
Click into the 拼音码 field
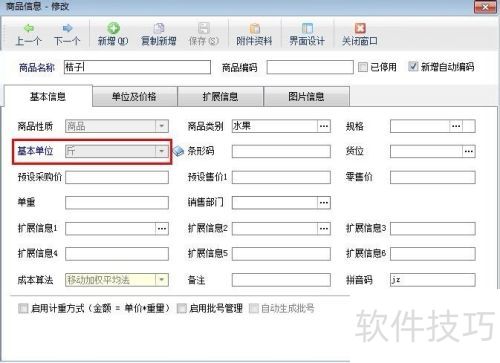(433, 280)
